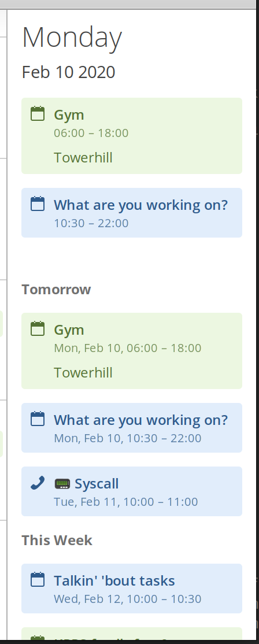
Task: Click the 06:00 – 18:00 time on today's Gym
Action: (x=91, y=133)
